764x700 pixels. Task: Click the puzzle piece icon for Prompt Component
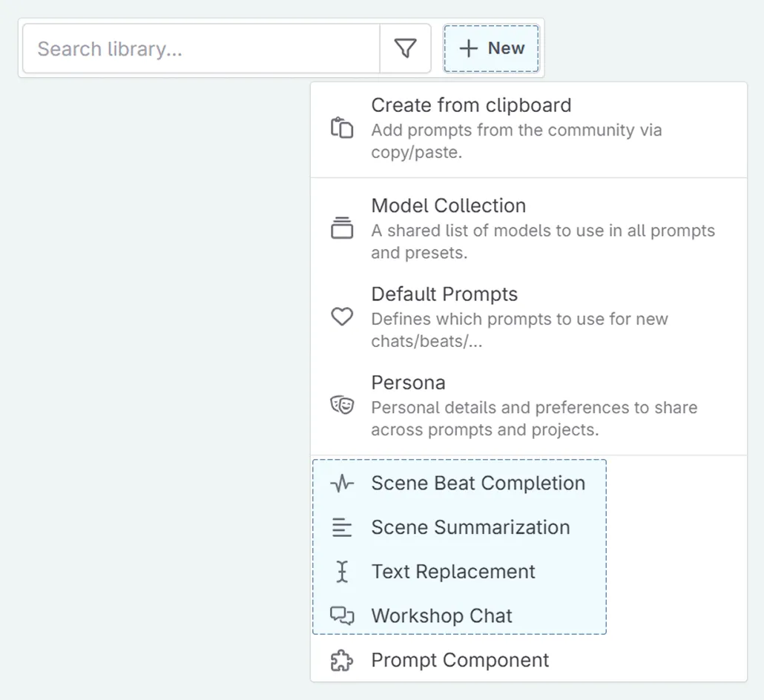(341, 660)
